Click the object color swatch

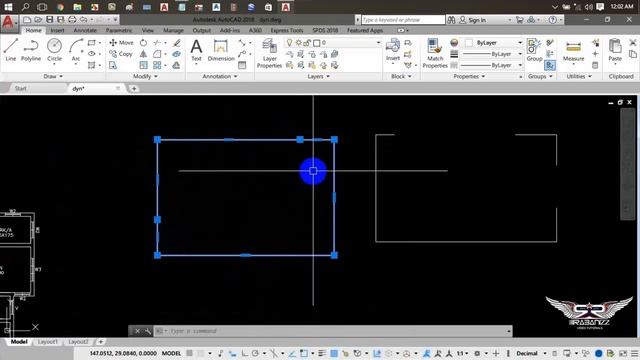(469, 42)
